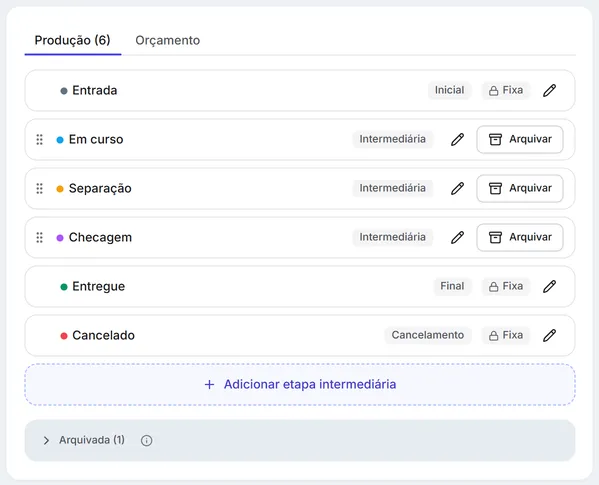
Task: Edit the Checagem stage pencil icon
Action: (x=457, y=237)
